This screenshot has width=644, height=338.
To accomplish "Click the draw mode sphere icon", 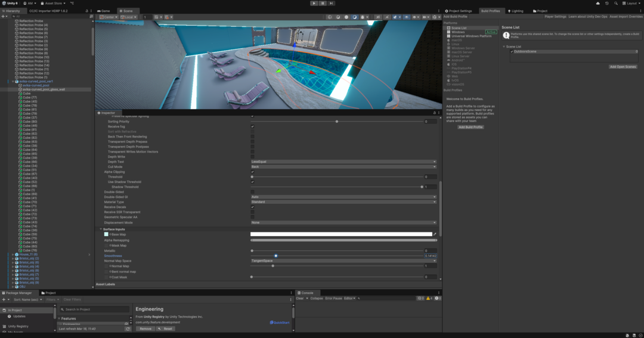I will point(346,17).
